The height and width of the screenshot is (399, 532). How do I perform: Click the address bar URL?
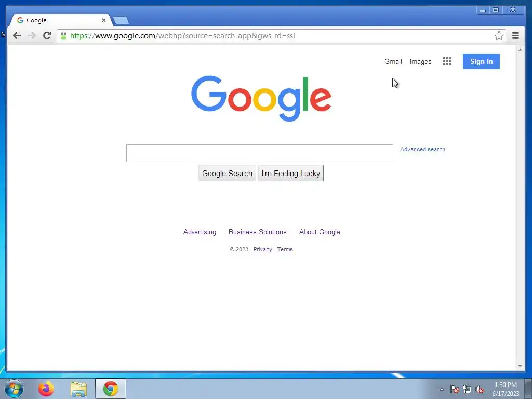click(182, 36)
